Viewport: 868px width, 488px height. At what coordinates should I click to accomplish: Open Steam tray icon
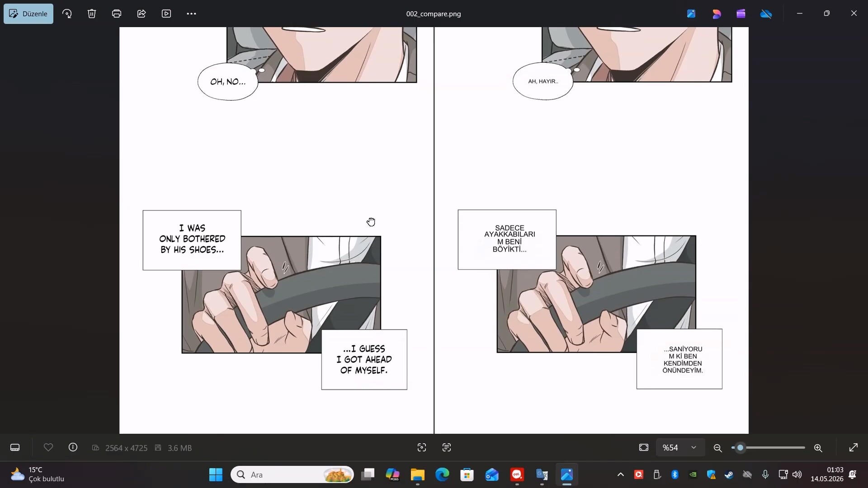(x=729, y=474)
